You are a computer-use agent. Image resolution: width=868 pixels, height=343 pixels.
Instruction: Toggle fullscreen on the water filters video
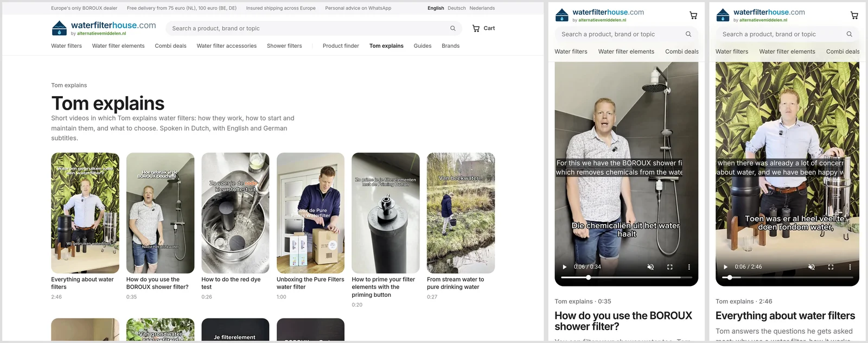click(x=831, y=267)
